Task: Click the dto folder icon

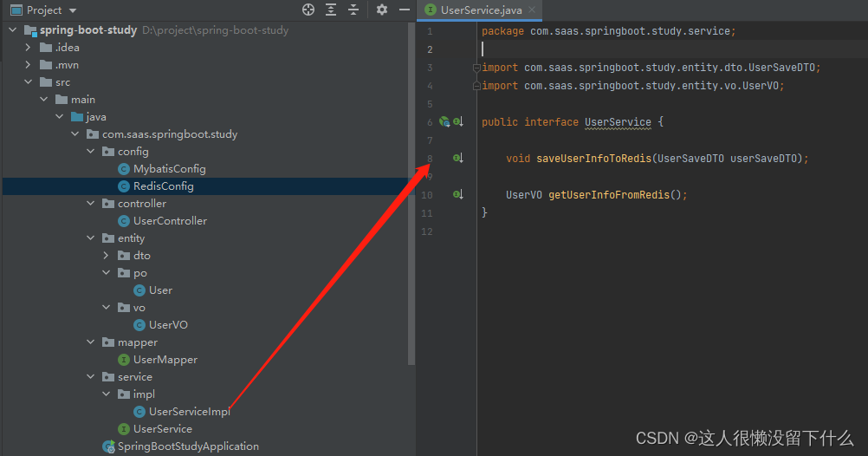Action: coord(124,256)
